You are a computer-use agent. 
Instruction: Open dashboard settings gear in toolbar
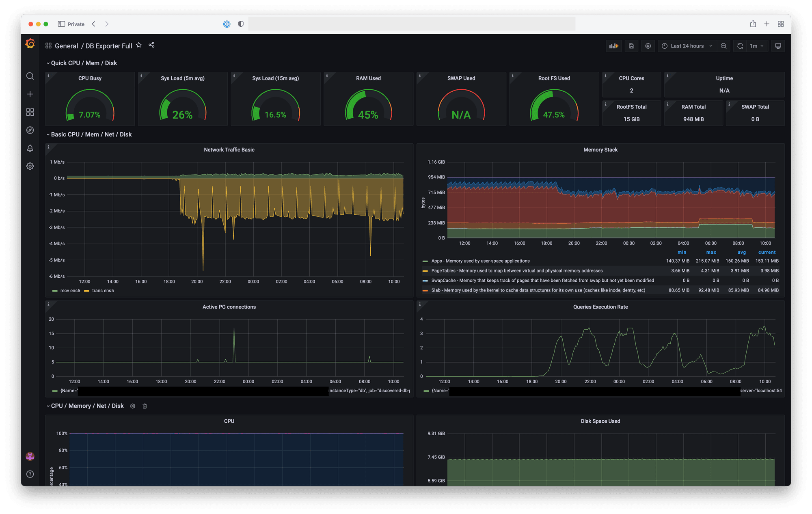coord(648,46)
